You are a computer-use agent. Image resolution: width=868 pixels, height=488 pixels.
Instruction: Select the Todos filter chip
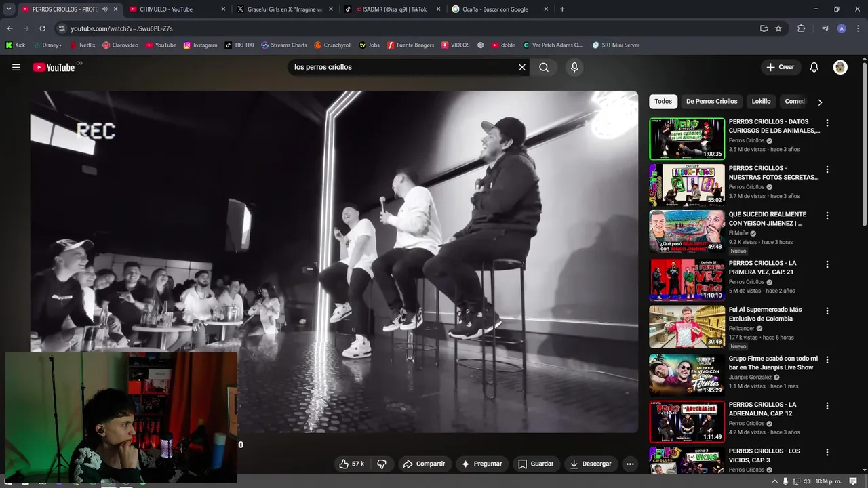pos(663,101)
